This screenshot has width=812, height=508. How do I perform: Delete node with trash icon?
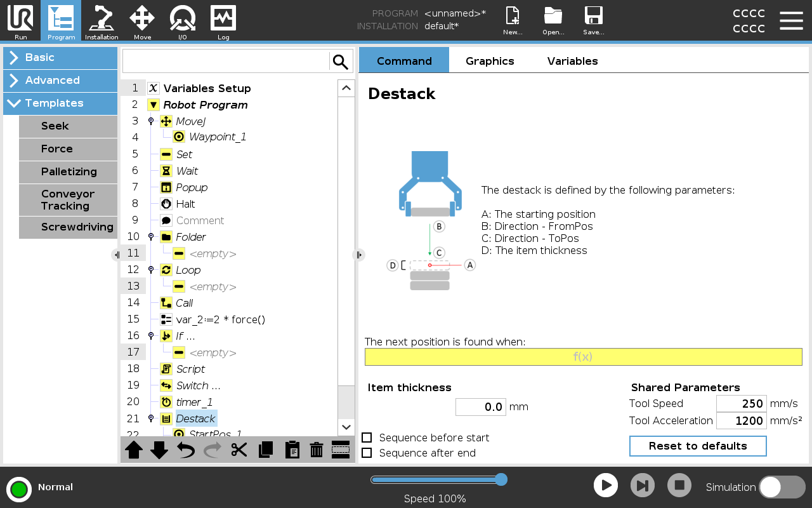tap(316, 450)
